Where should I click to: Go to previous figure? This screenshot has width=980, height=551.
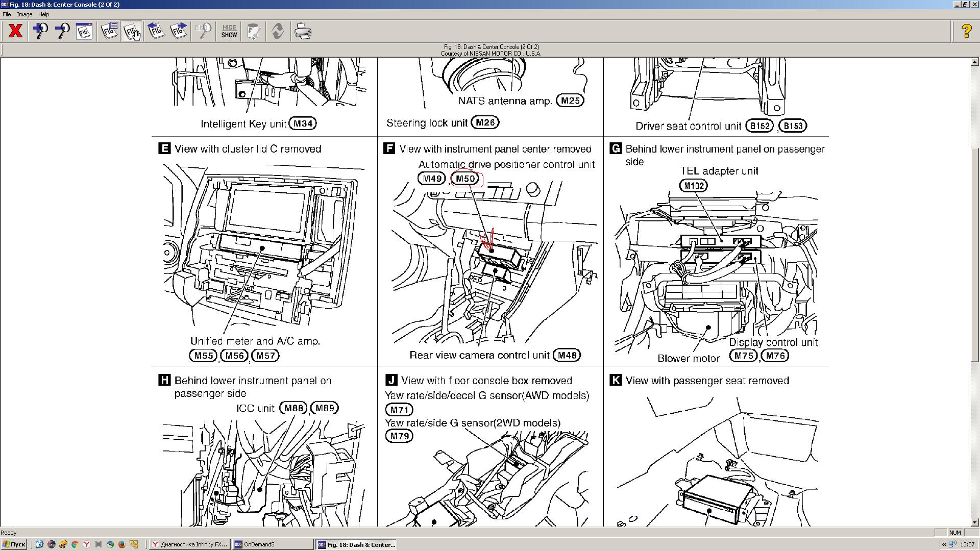click(x=156, y=31)
